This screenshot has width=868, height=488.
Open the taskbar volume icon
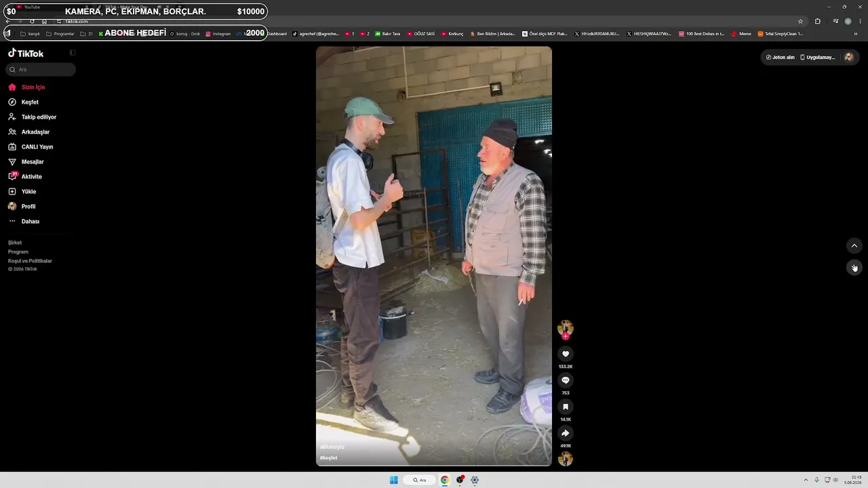point(835,480)
